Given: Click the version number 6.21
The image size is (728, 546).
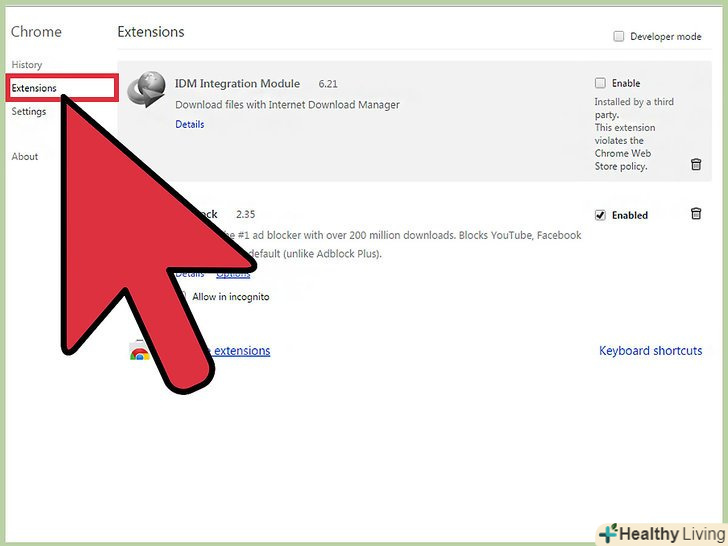Looking at the screenshot, I should coord(328,84).
